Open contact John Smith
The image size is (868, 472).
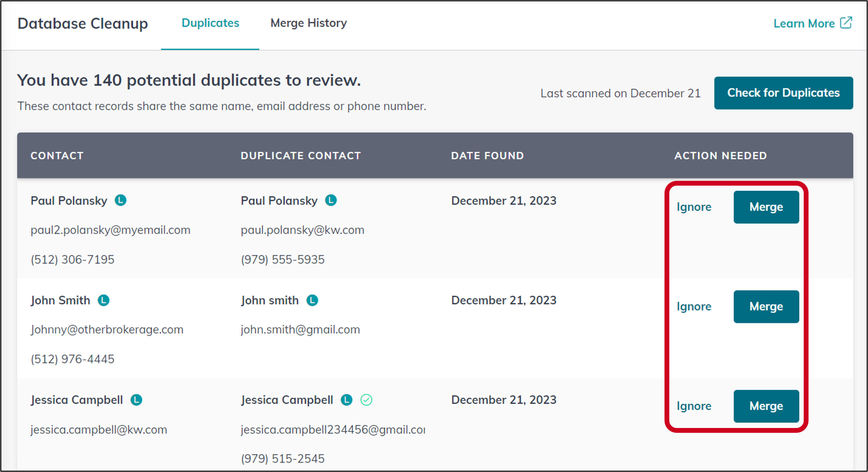(61, 300)
